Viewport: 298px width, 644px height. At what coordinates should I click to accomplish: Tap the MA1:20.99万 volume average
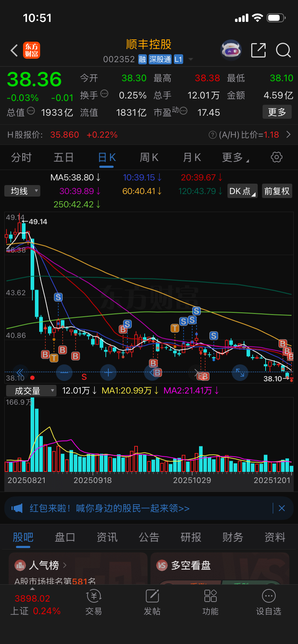(x=130, y=391)
